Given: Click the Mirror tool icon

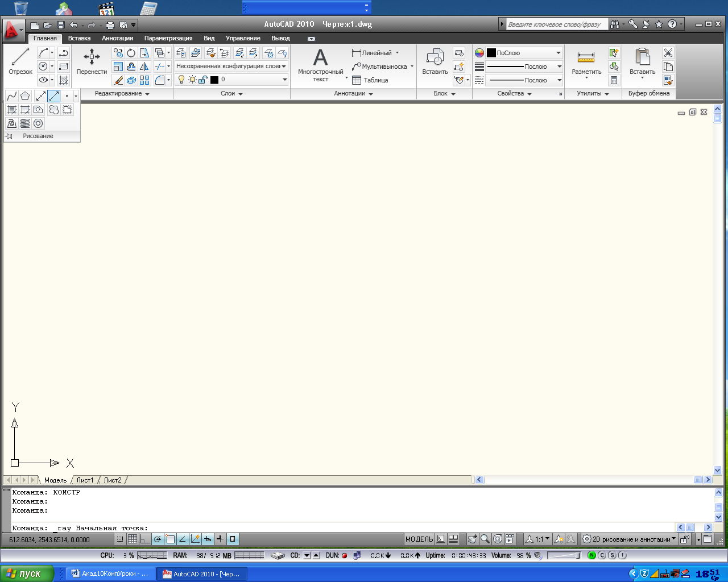Looking at the screenshot, I should pyautogui.click(x=144, y=66).
